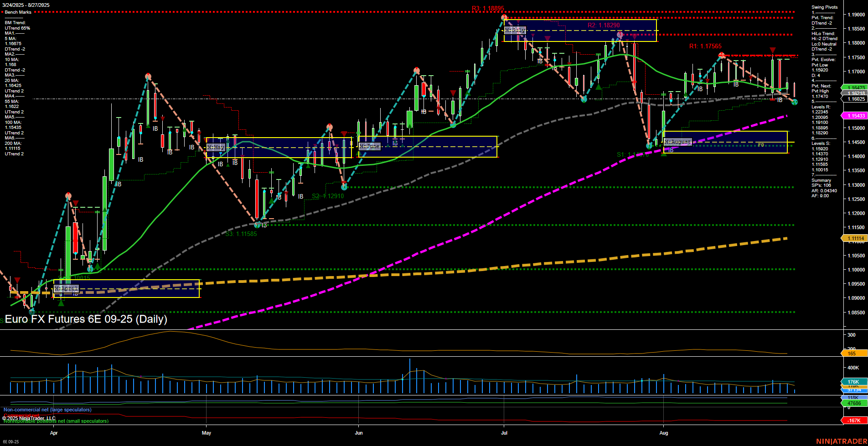Image resolution: width=868 pixels, height=446 pixels.
Task: Click the Summary SP's: 106 text
Action: [x=821, y=183]
